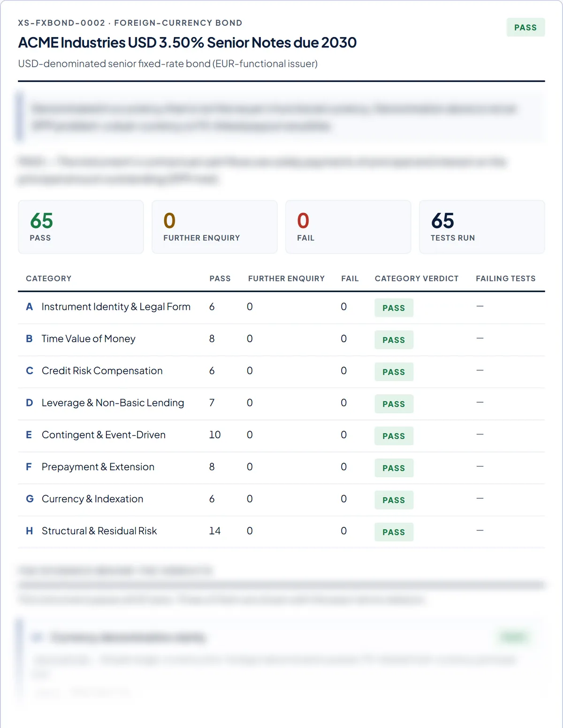Image resolution: width=563 pixels, height=728 pixels.
Task: Click PASS badge in Currency & Indexation row
Action: point(394,500)
